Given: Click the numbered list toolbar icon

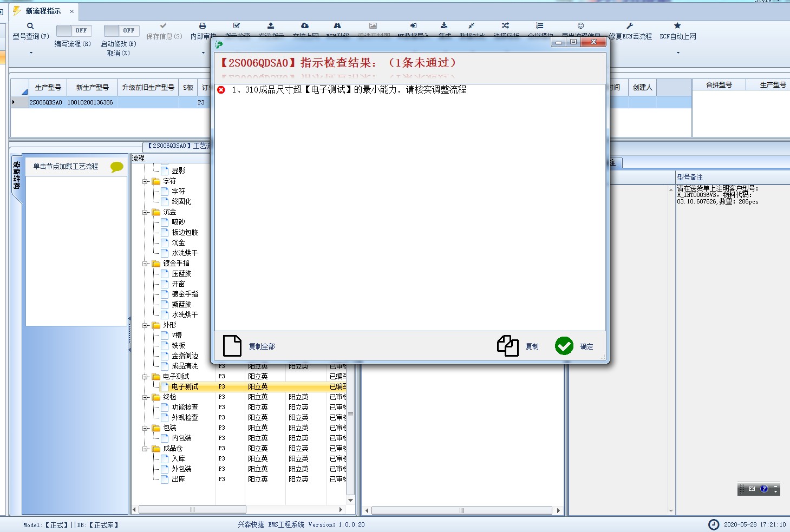Looking at the screenshot, I should 540,26.
